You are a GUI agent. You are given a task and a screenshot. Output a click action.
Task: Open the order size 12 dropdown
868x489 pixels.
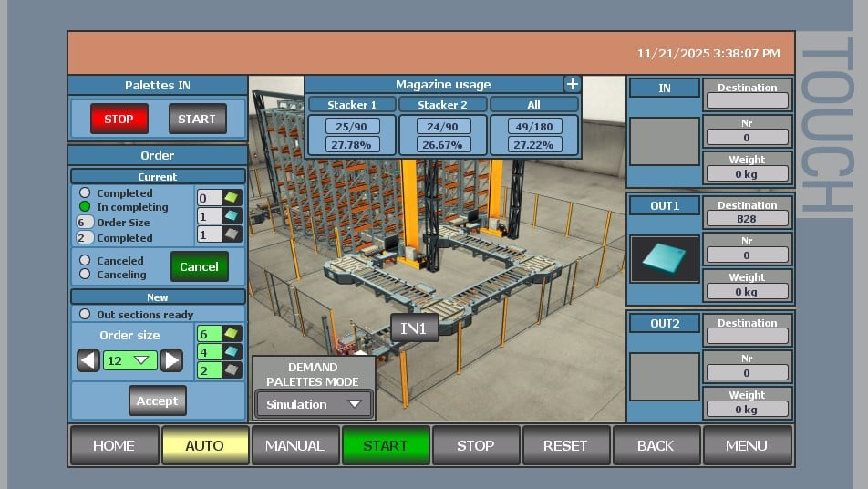click(x=129, y=360)
